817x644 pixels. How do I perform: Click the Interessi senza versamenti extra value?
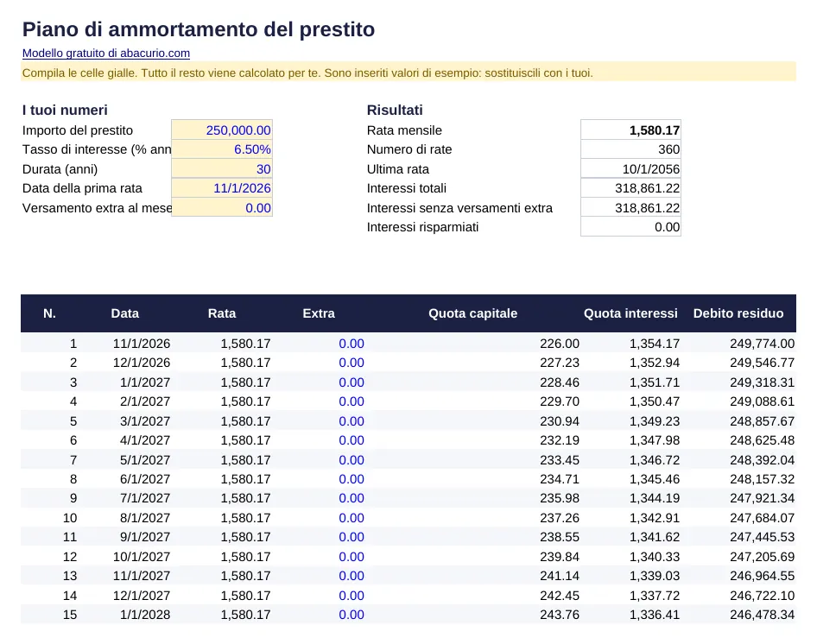pyautogui.click(x=631, y=208)
